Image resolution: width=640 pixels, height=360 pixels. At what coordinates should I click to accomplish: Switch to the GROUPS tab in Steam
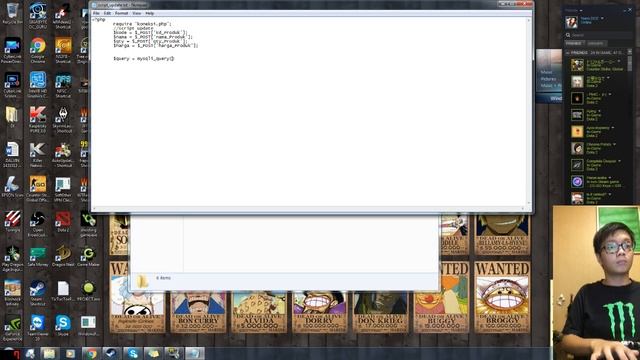596,43
